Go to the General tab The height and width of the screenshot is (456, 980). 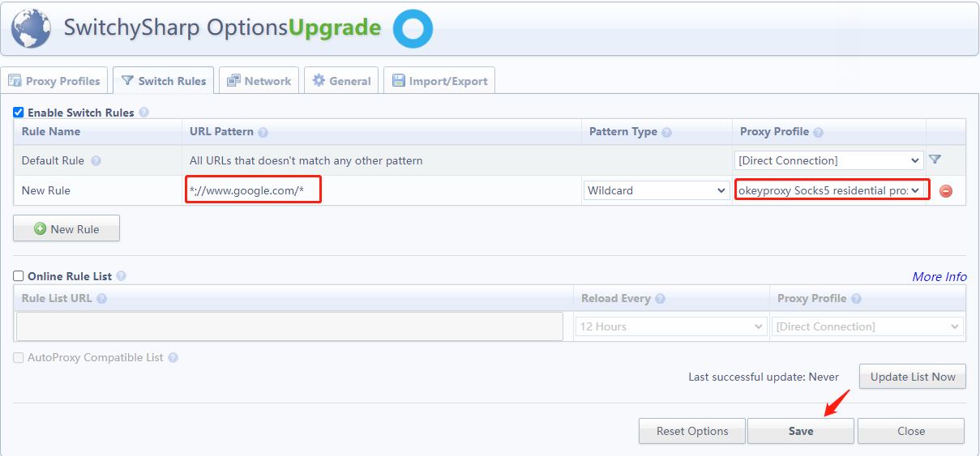pyautogui.click(x=341, y=81)
